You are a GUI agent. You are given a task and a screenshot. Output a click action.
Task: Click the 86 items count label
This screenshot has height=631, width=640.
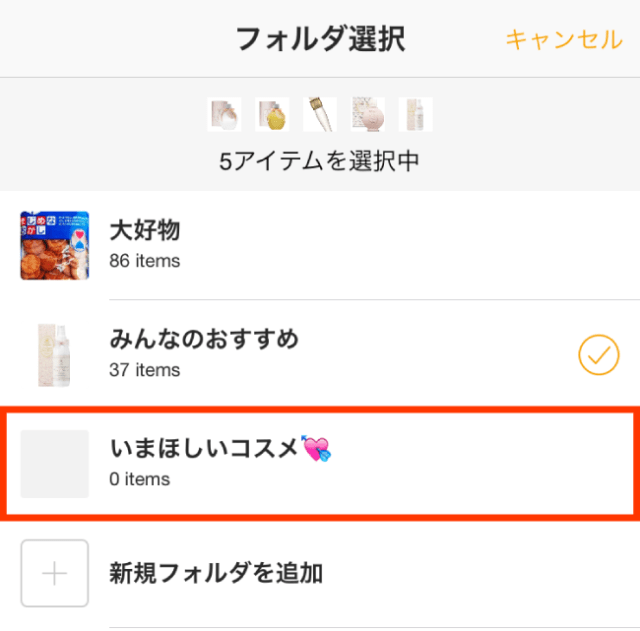click(x=145, y=261)
